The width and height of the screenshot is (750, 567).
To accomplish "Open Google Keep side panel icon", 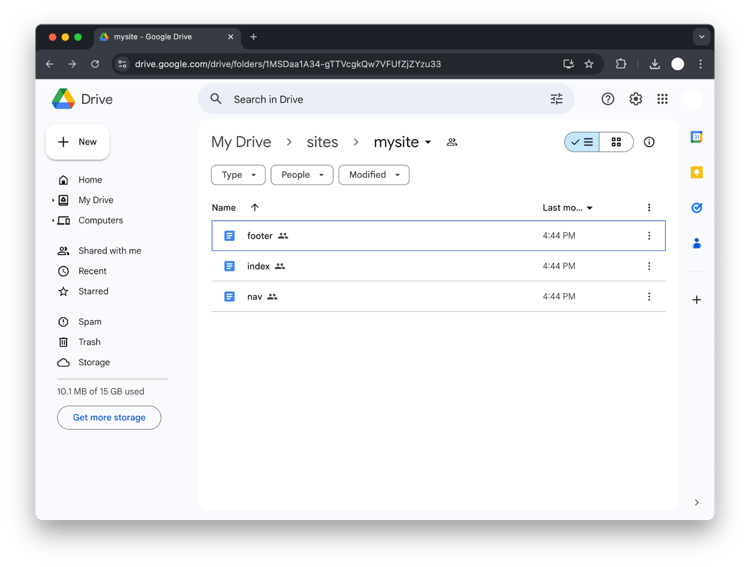I will click(x=697, y=172).
